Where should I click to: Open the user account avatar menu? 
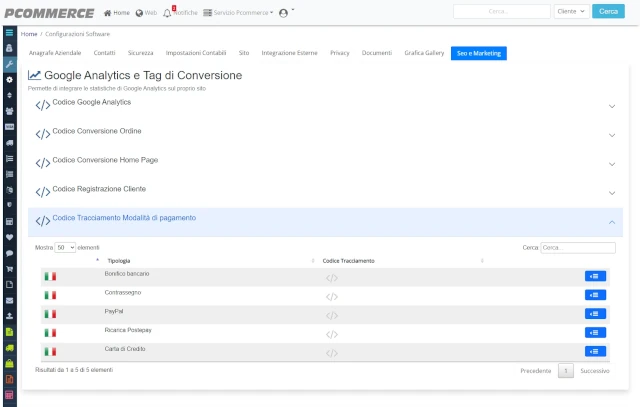284,13
